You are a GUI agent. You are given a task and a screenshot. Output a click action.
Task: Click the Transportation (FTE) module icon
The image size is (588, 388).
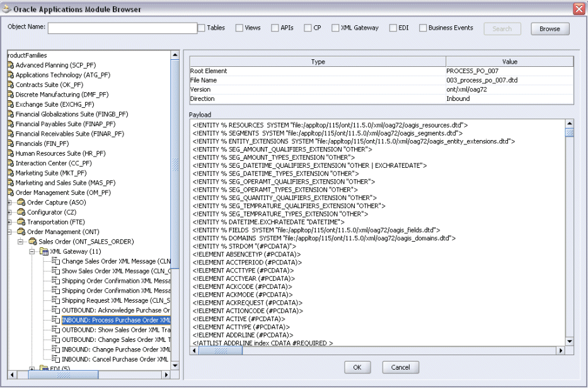pos(21,222)
